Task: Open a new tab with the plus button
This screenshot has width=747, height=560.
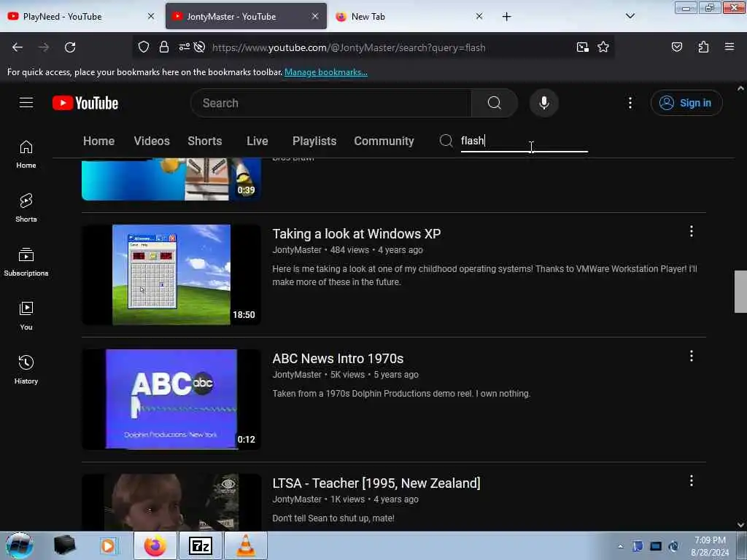Action: click(506, 17)
